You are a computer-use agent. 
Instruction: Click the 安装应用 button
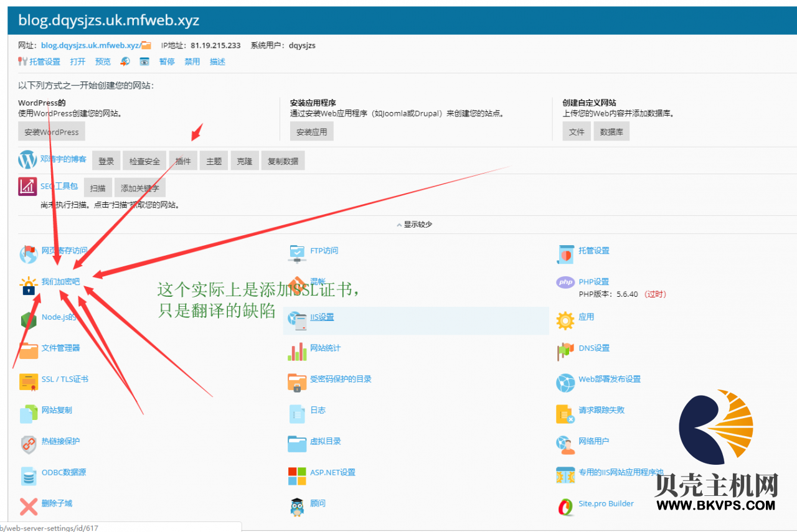[312, 132]
